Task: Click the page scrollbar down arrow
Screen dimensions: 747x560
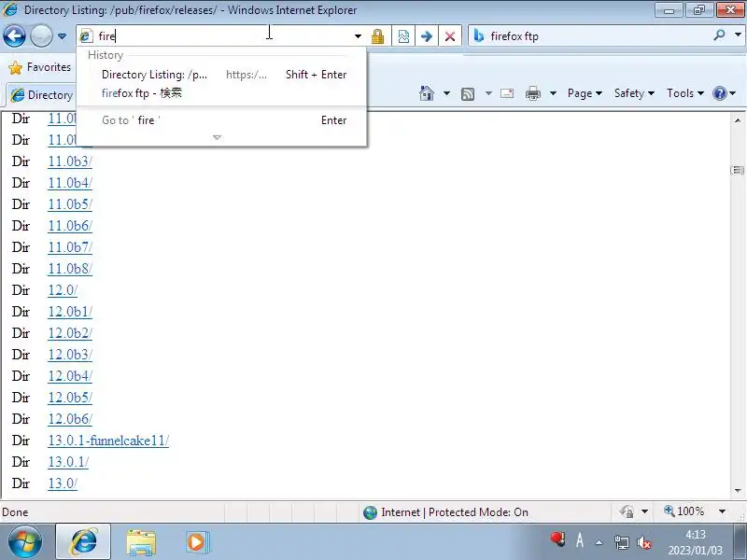Action: (738, 491)
